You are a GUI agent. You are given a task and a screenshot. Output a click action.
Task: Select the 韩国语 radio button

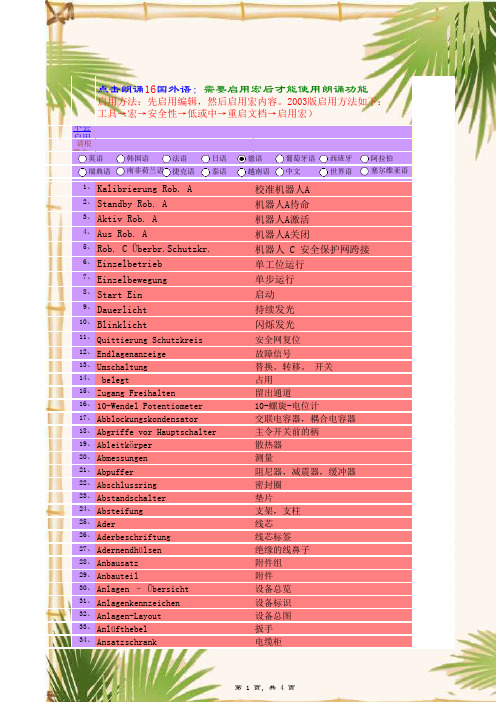120,159
